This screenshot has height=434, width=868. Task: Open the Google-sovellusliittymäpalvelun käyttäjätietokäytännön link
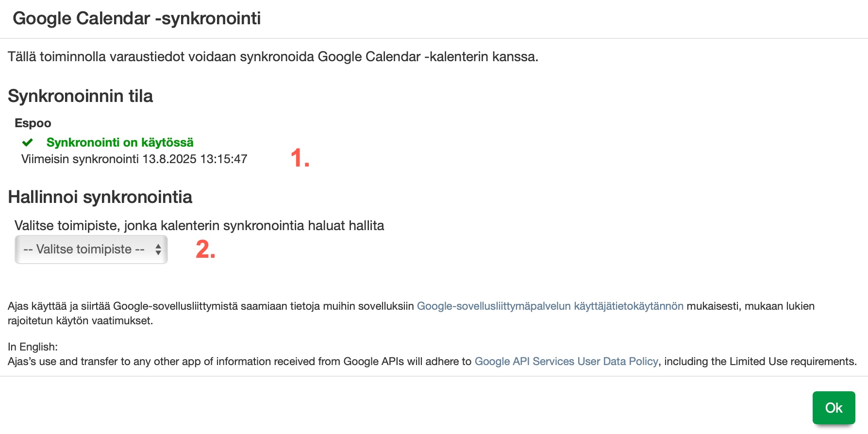pyautogui.click(x=550, y=306)
